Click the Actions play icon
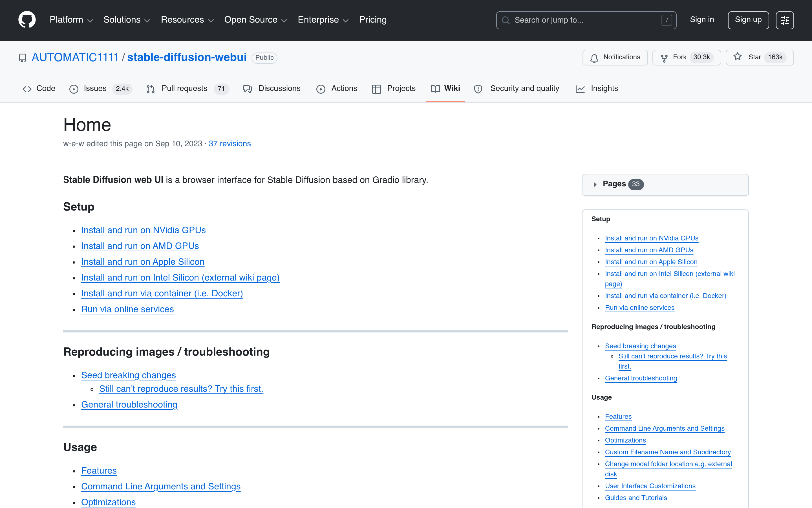812x508 pixels. pyautogui.click(x=321, y=89)
